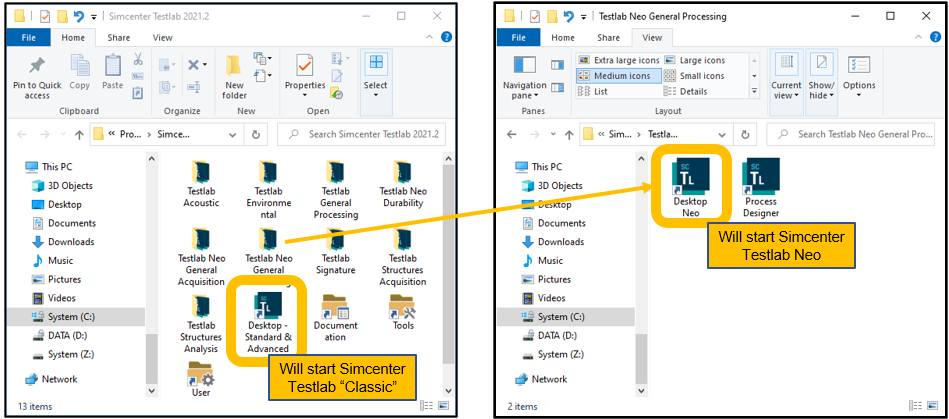Toggle the Navigation pane button
949x419 pixels.
point(524,77)
